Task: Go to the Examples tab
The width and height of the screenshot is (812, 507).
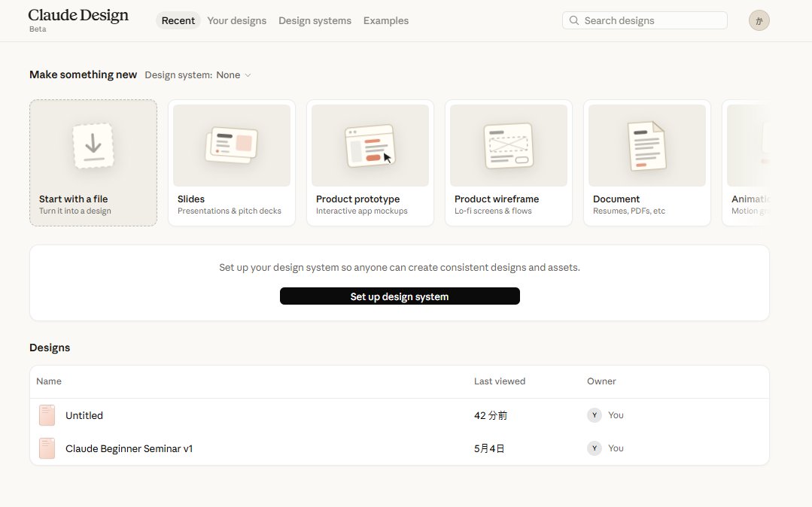Action: pyautogui.click(x=386, y=21)
